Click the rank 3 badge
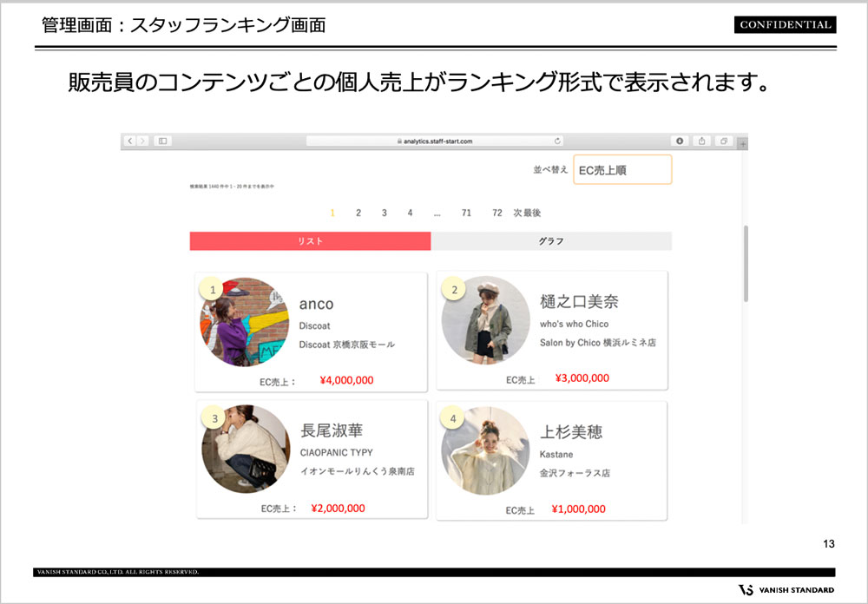The image size is (868, 604). 214,418
